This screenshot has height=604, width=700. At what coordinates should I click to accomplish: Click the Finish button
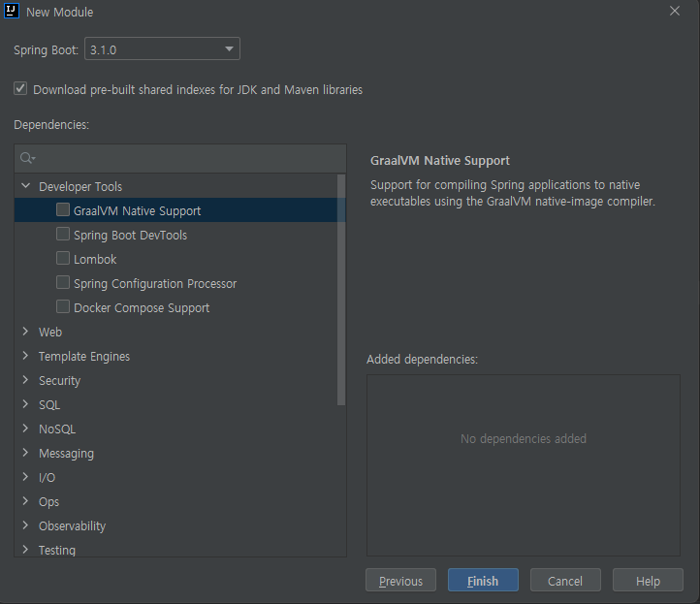click(x=483, y=581)
